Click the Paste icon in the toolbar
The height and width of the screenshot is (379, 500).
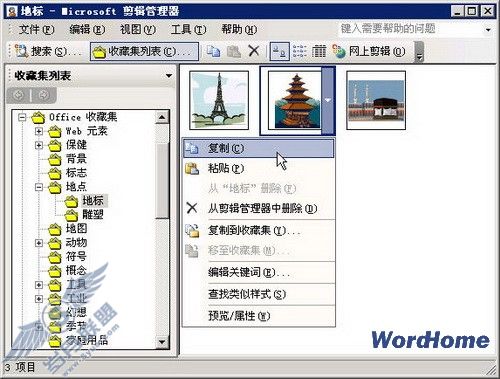click(234, 51)
